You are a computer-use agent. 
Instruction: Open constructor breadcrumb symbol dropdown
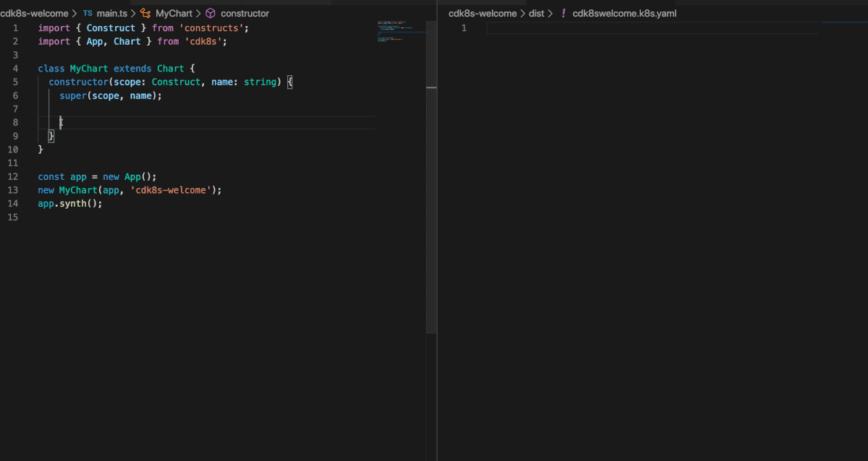[244, 13]
